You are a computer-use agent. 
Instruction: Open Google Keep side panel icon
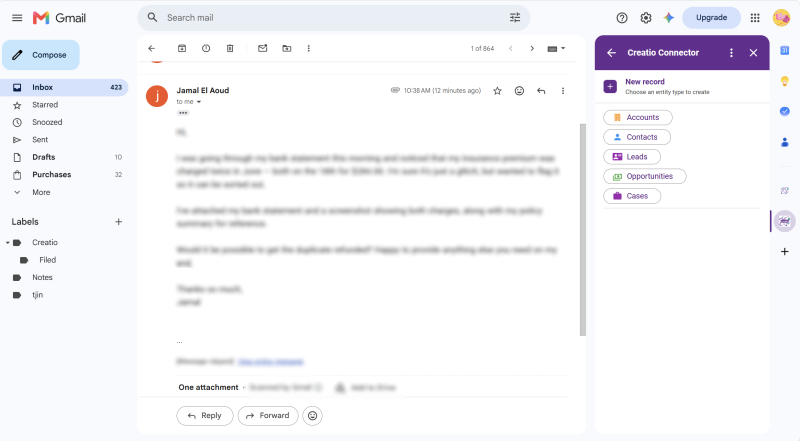click(x=785, y=81)
